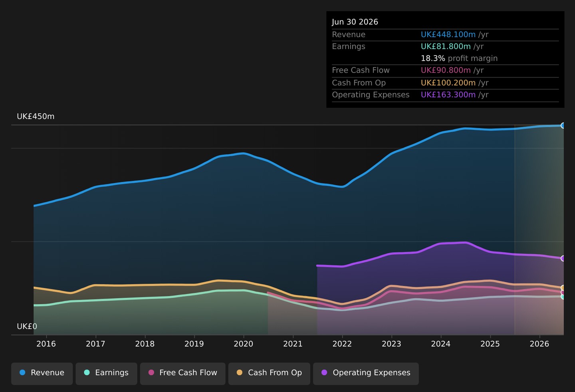
Task: Click the Jun 30 2026 tooltip date
Action: pyautogui.click(x=355, y=22)
